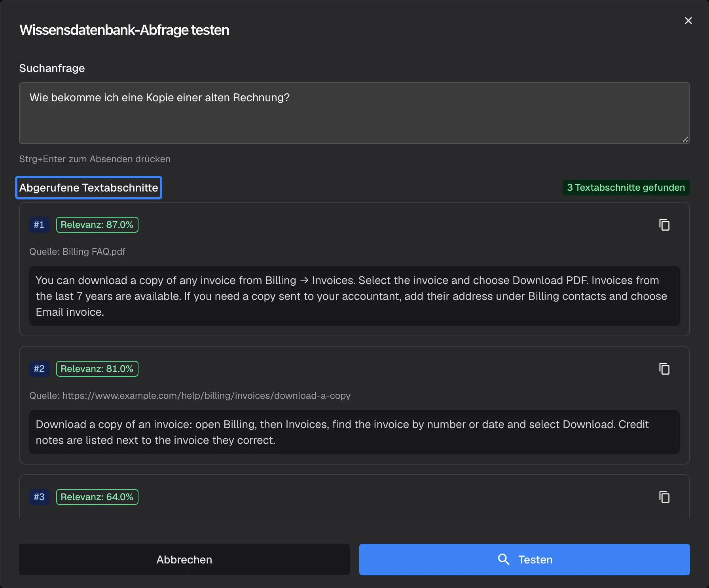Click the Relevanz: 81.0% badge
The image size is (709, 588).
97,369
